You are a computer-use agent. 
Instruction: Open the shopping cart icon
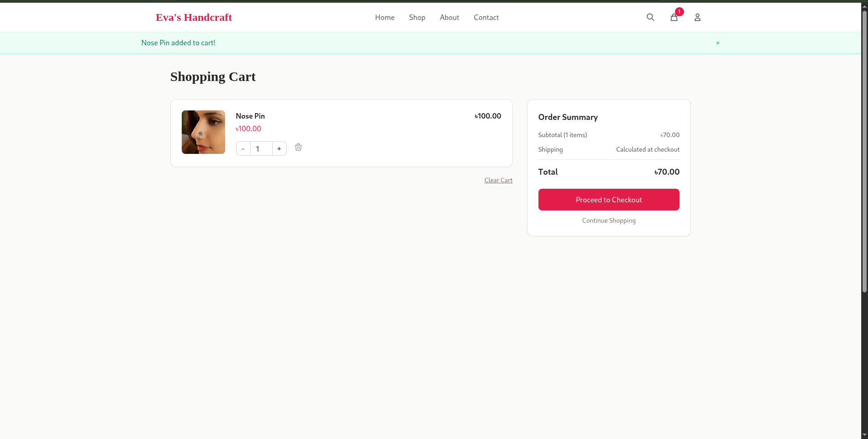click(x=674, y=18)
